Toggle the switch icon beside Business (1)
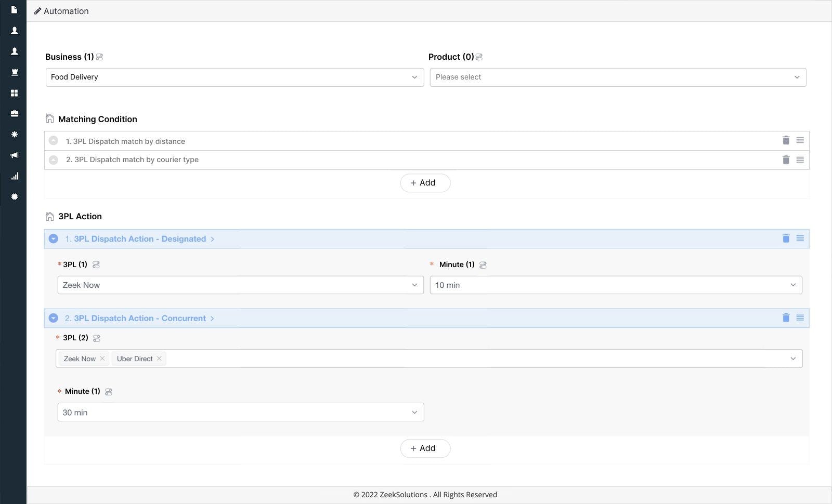Viewport: 832px width, 504px height. 99,57
